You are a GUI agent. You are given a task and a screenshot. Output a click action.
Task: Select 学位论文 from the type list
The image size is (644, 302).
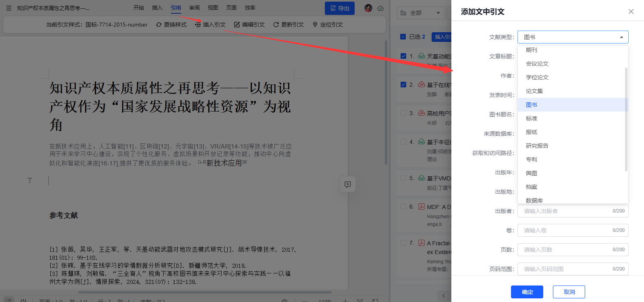(x=537, y=77)
